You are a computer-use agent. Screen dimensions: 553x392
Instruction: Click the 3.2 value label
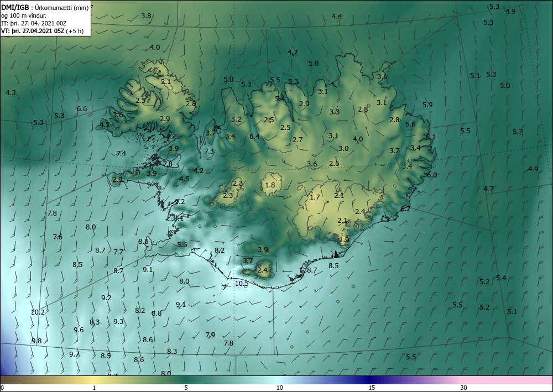(x=236, y=119)
